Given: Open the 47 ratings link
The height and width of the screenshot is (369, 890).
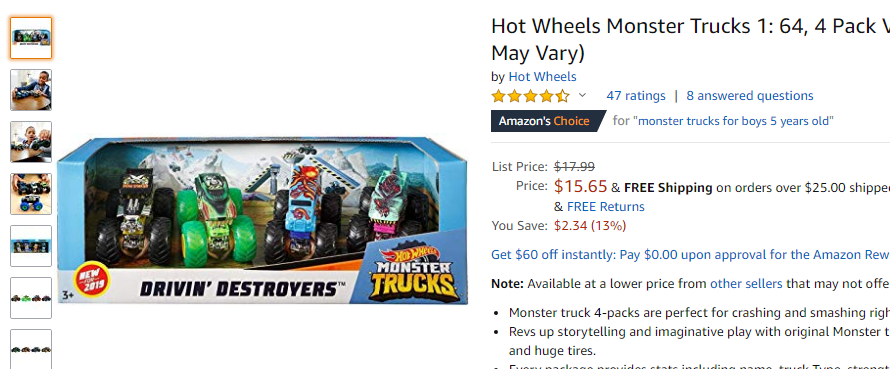Looking at the screenshot, I should (636, 95).
